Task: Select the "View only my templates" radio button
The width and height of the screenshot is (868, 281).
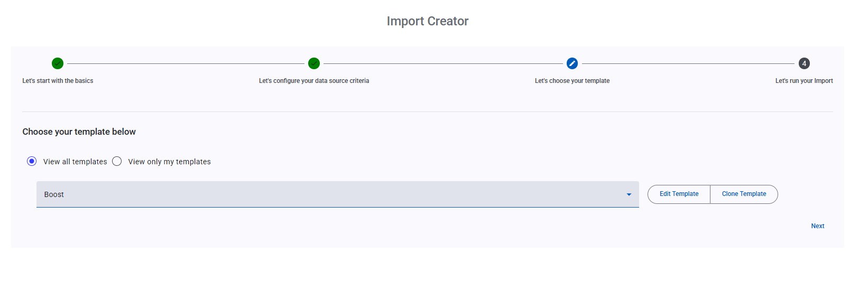Action: [x=117, y=161]
